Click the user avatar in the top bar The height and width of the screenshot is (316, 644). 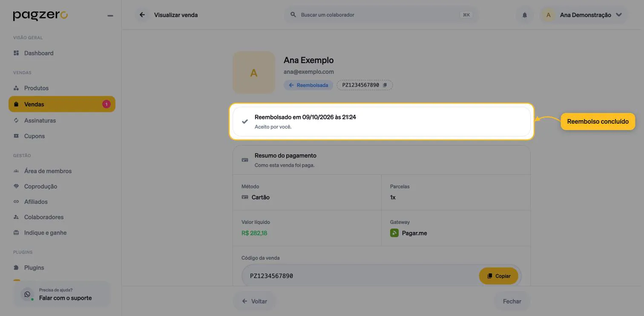[x=549, y=15]
